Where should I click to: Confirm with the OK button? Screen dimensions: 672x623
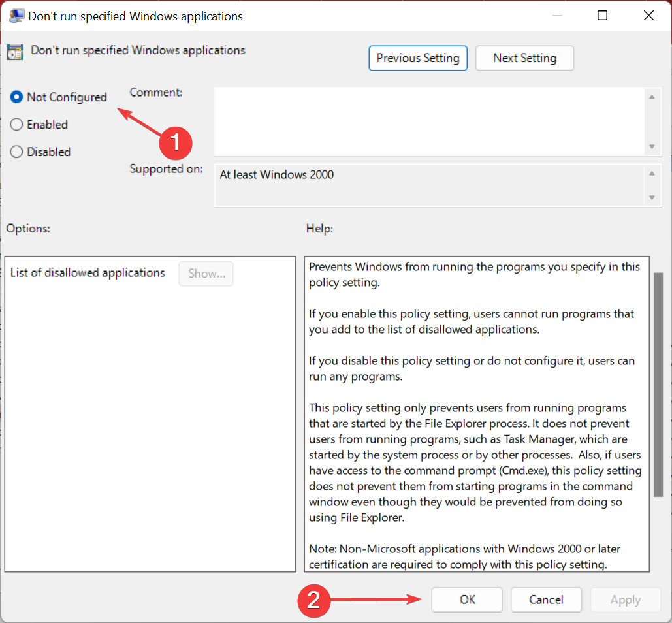point(467,599)
